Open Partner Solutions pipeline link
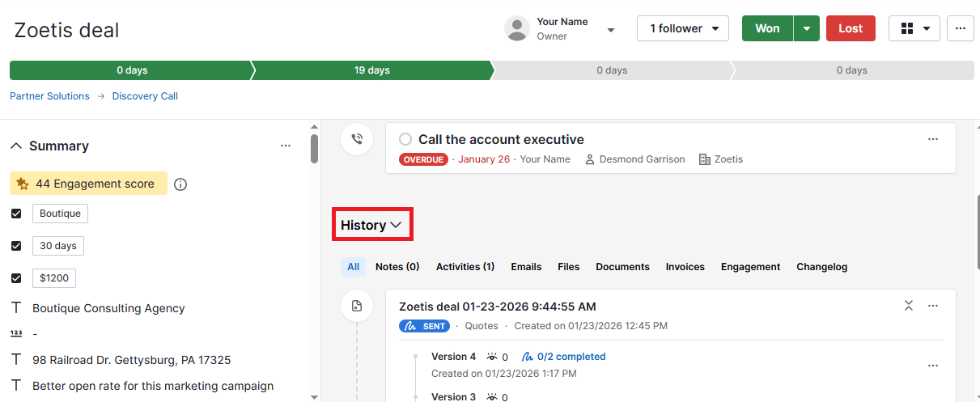The width and height of the screenshot is (980, 402). [x=49, y=96]
